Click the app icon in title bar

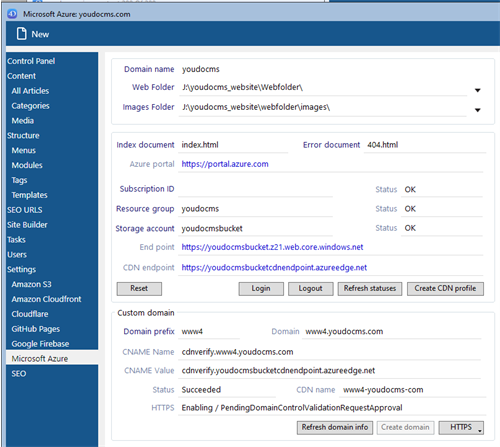12,14
